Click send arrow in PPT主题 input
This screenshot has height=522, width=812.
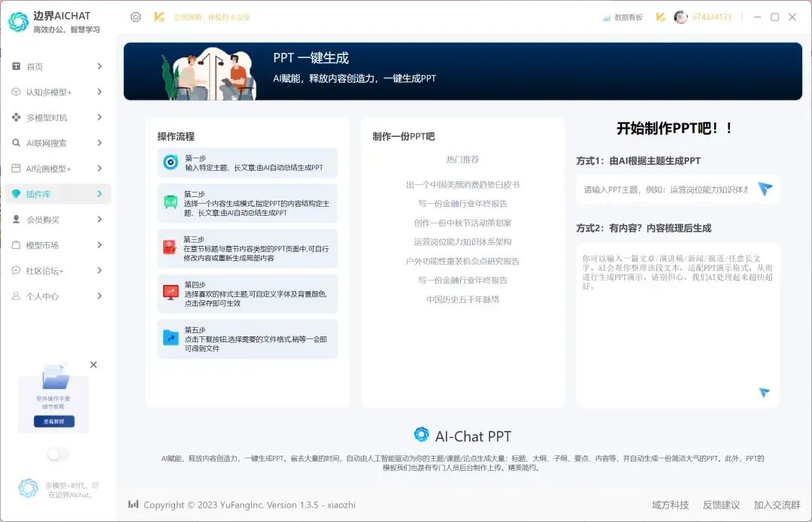(x=765, y=189)
